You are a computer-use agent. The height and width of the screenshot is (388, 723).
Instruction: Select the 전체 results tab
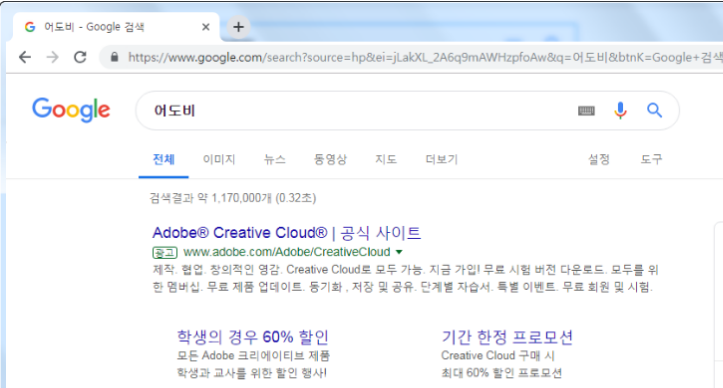(164, 160)
